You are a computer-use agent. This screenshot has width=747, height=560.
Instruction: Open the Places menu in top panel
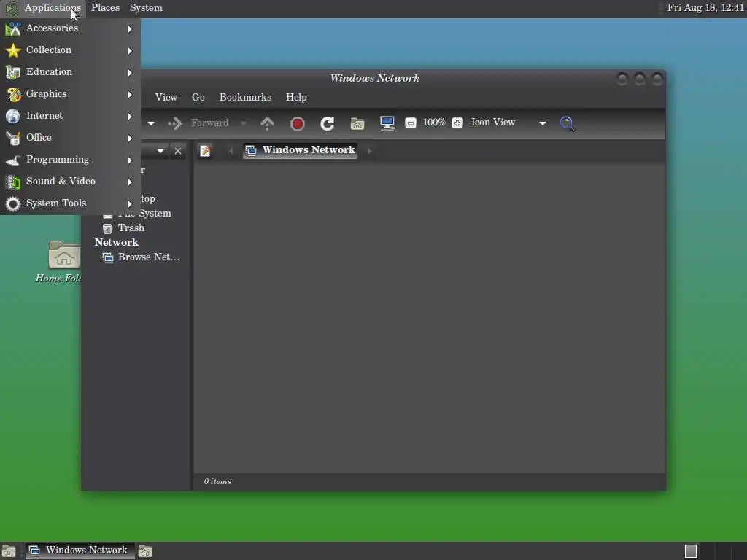[x=105, y=7]
